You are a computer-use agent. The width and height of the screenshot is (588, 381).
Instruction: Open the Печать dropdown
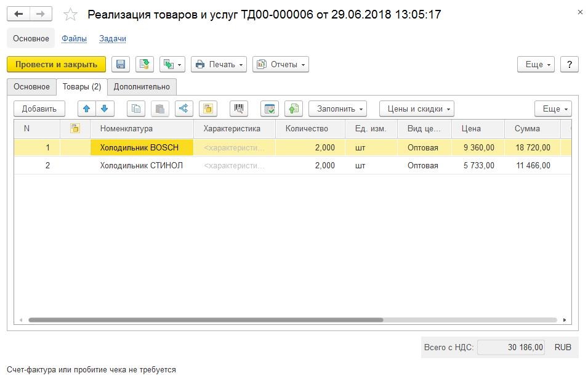pos(219,64)
